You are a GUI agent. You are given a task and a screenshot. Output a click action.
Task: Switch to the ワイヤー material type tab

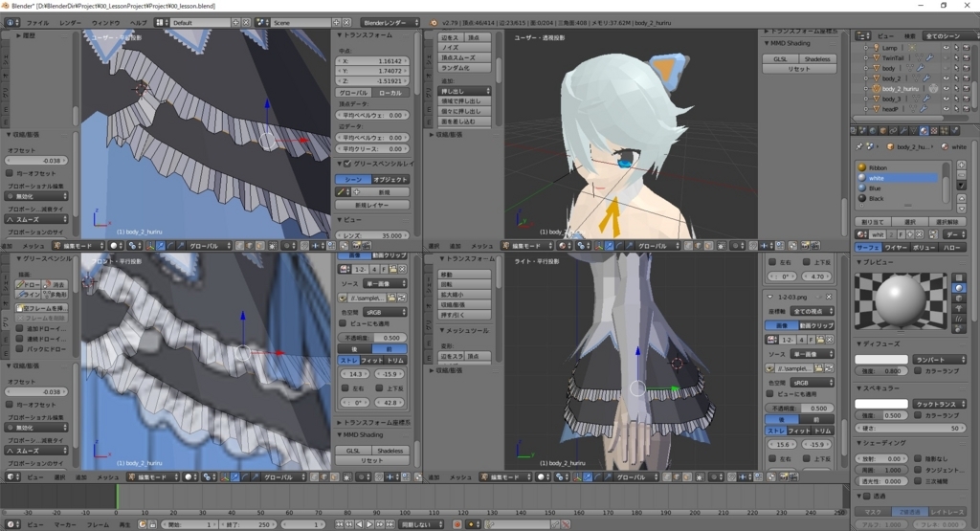pyautogui.click(x=895, y=248)
